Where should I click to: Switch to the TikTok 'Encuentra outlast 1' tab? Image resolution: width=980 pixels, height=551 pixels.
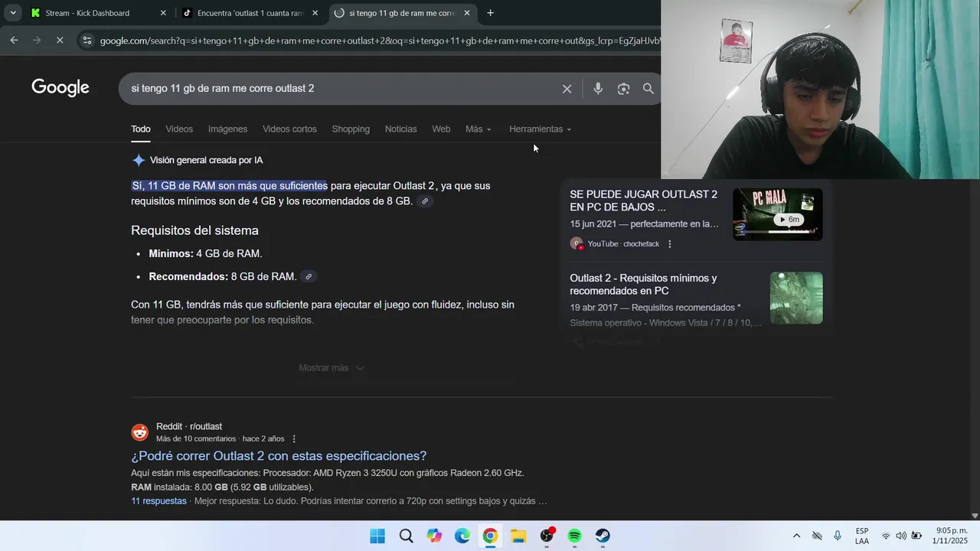click(x=250, y=13)
